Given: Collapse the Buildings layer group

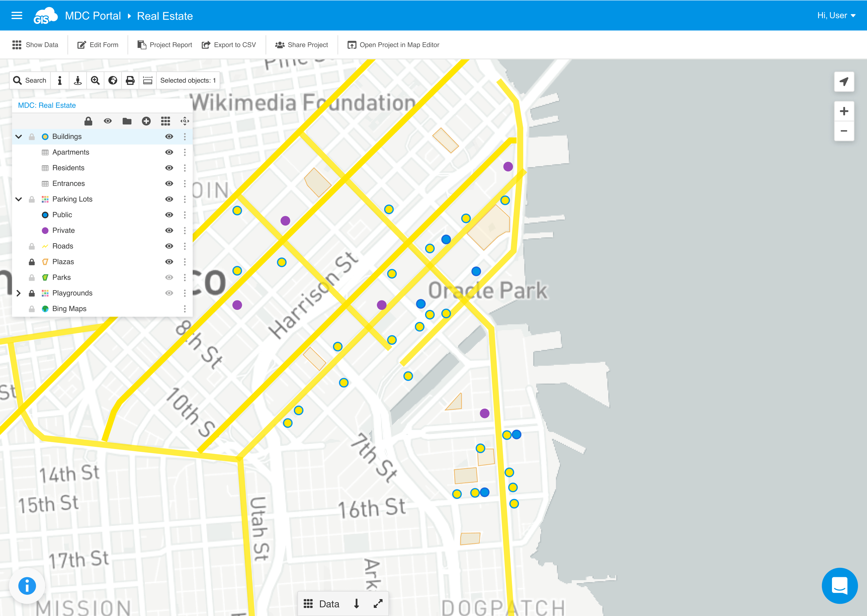Looking at the screenshot, I should coord(18,136).
